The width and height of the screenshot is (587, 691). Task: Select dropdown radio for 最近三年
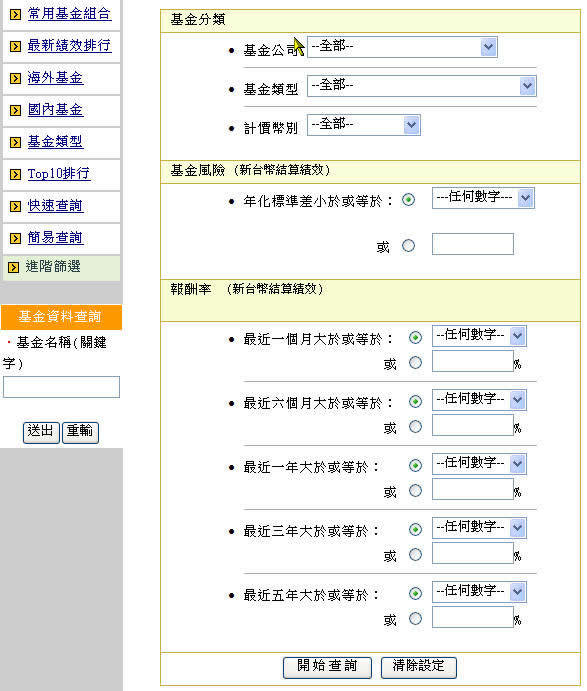[x=415, y=529]
